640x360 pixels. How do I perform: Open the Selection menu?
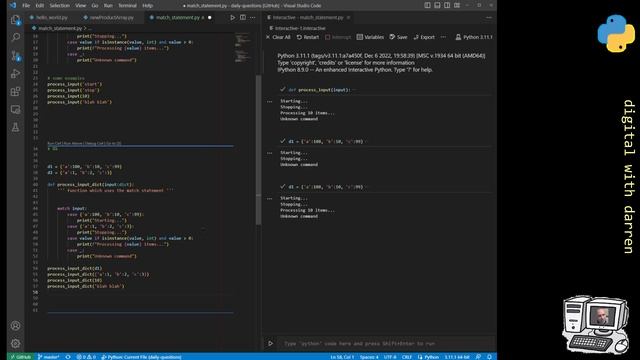click(60, 6)
